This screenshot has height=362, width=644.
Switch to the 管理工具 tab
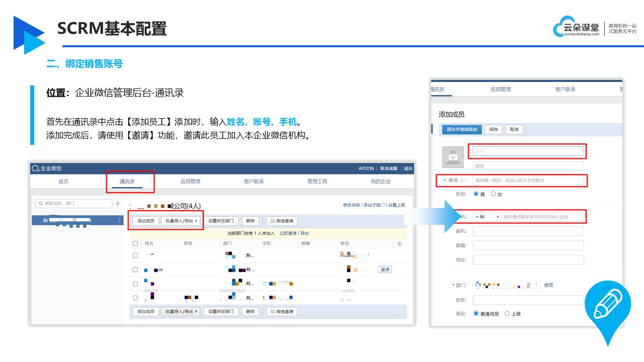(x=317, y=182)
